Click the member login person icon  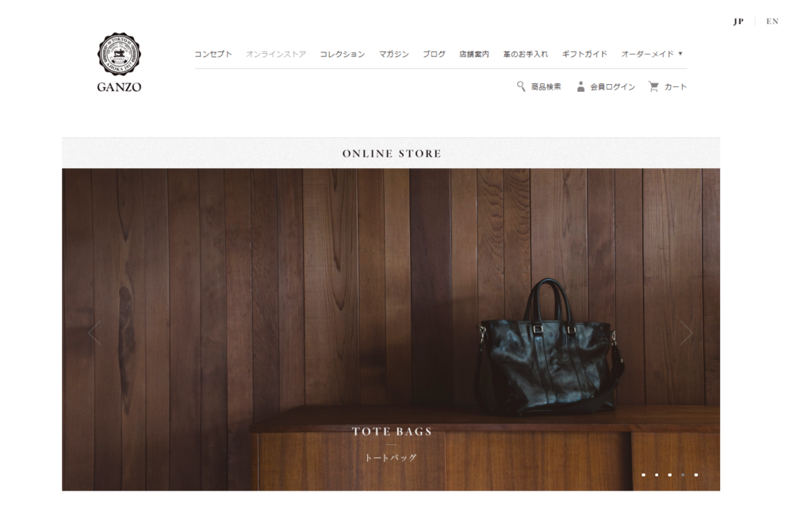tap(580, 86)
